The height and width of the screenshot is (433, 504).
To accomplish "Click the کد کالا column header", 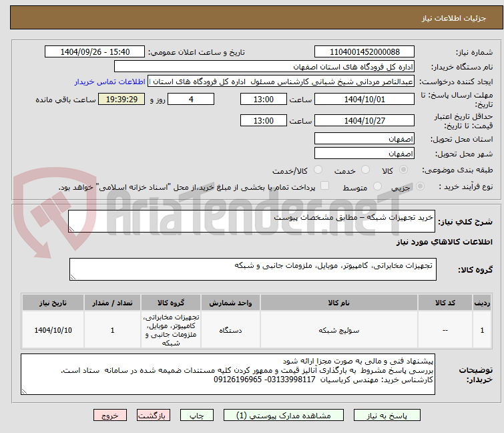I will click(445, 303).
